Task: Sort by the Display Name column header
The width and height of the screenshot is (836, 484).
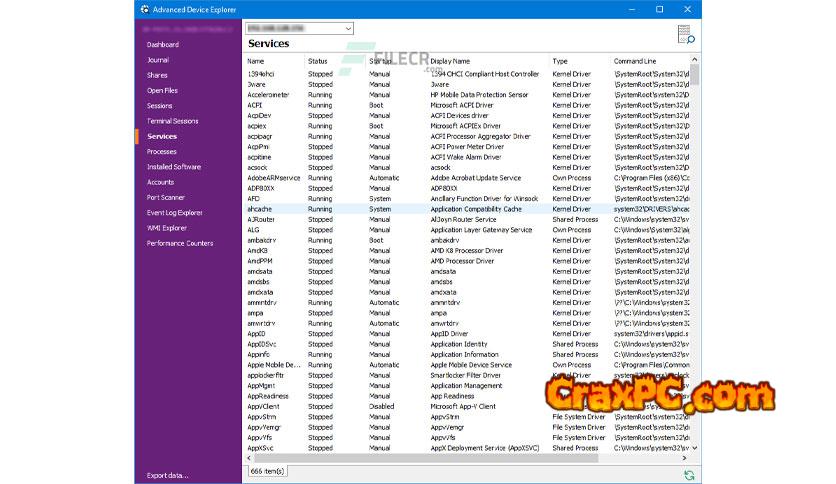Action: coord(450,61)
